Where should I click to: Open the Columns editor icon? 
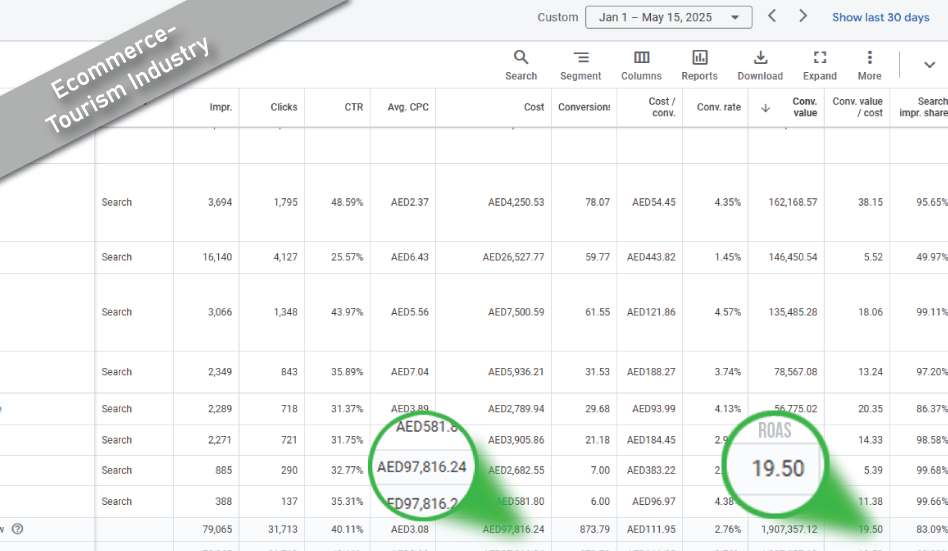click(x=641, y=58)
